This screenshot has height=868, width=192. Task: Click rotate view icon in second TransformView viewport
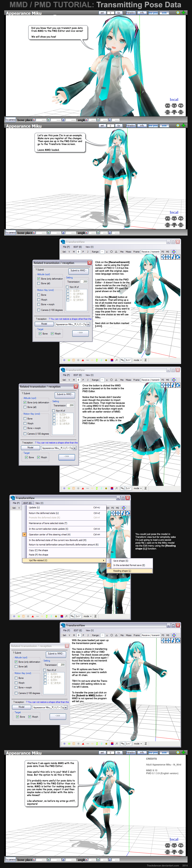[177, 385]
